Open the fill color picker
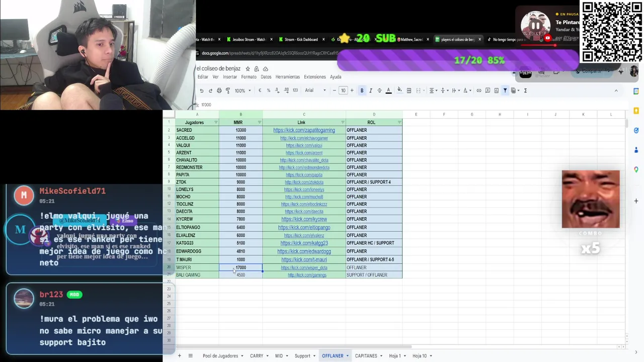 [399, 90]
